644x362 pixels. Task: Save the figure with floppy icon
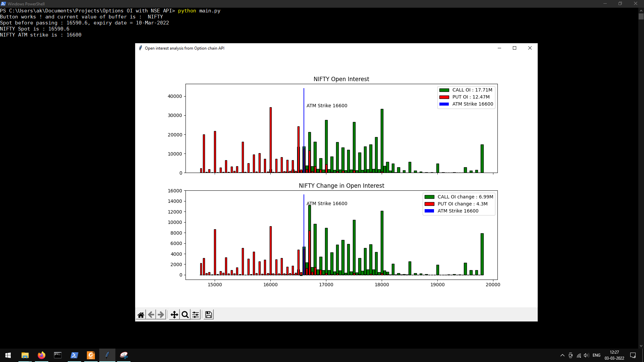point(208,315)
